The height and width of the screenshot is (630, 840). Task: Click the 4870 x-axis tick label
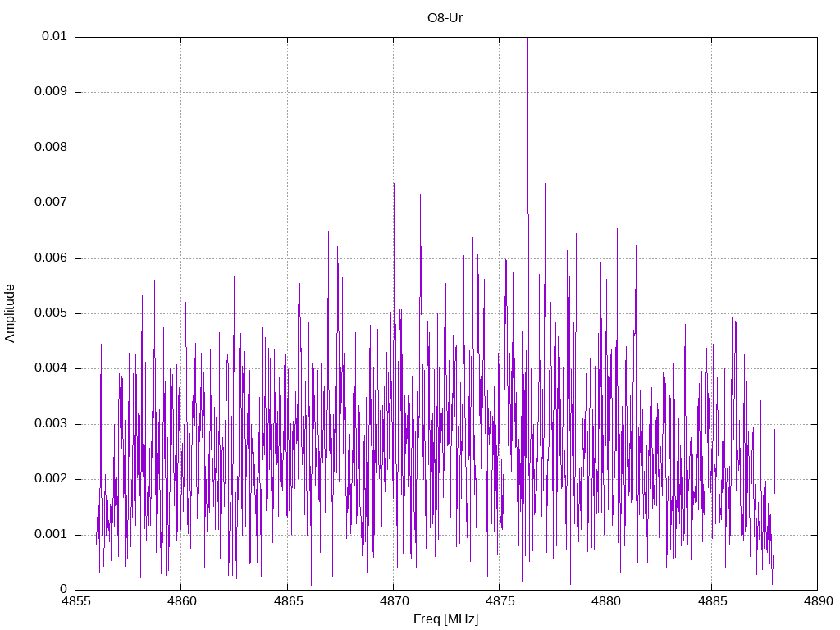(x=394, y=601)
